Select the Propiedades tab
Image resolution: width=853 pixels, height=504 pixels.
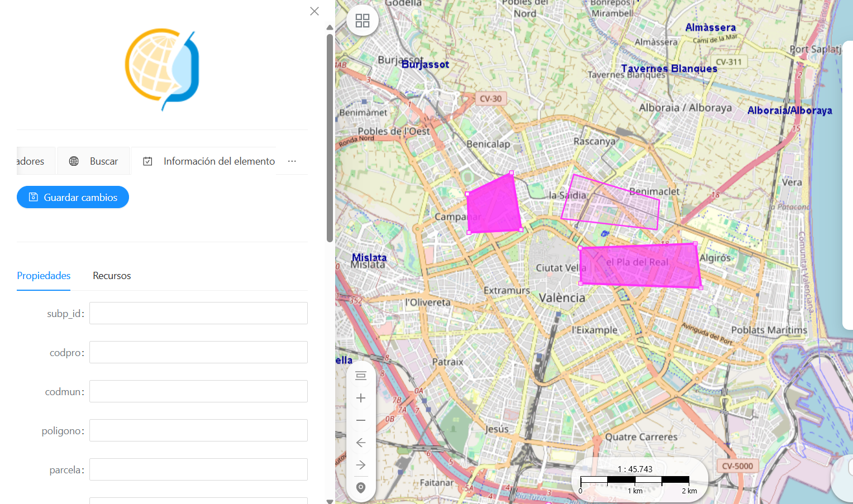[x=44, y=276]
